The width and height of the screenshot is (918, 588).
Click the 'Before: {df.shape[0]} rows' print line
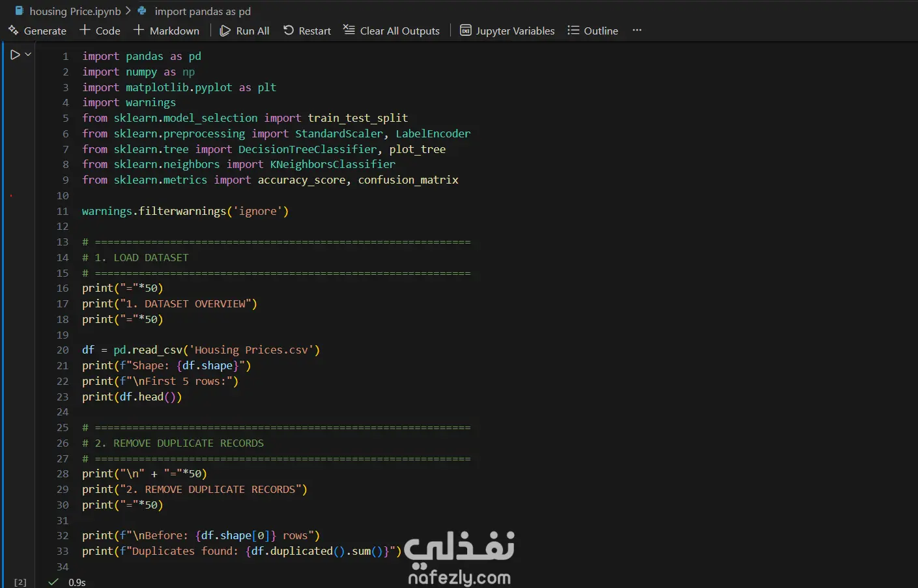click(201, 535)
